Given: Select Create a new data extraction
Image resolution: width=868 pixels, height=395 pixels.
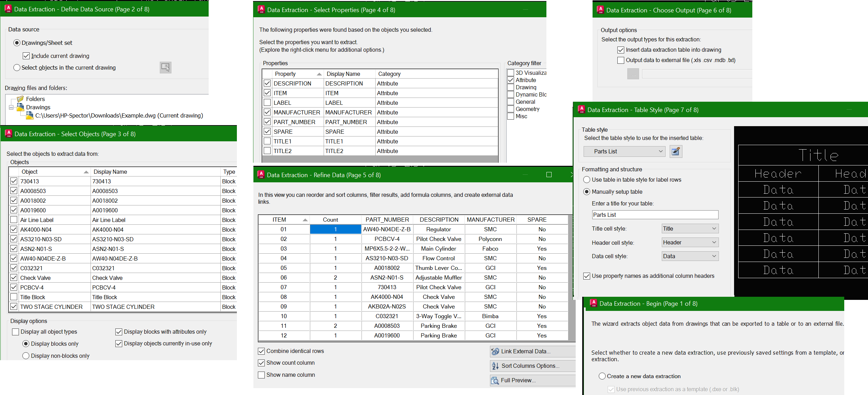Looking at the screenshot, I should click(x=602, y=376).
